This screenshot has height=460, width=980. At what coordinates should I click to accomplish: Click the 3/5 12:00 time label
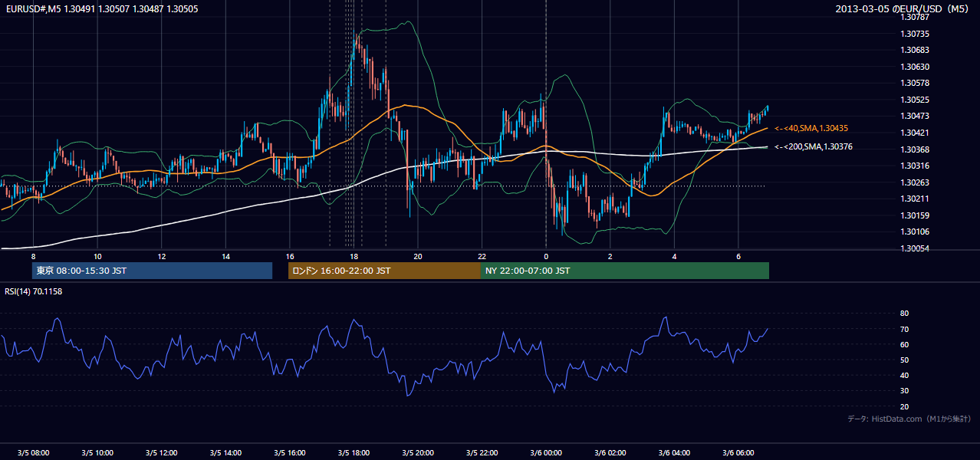coord(161,452)
